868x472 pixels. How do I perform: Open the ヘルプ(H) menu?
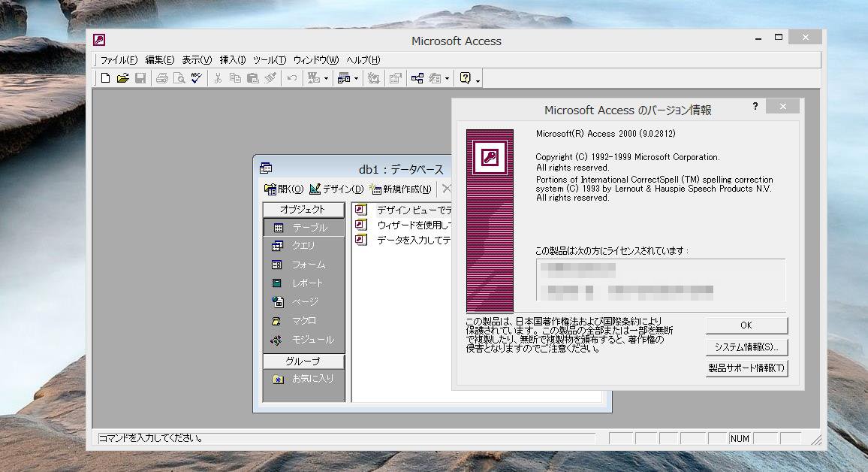click(363, 60)
